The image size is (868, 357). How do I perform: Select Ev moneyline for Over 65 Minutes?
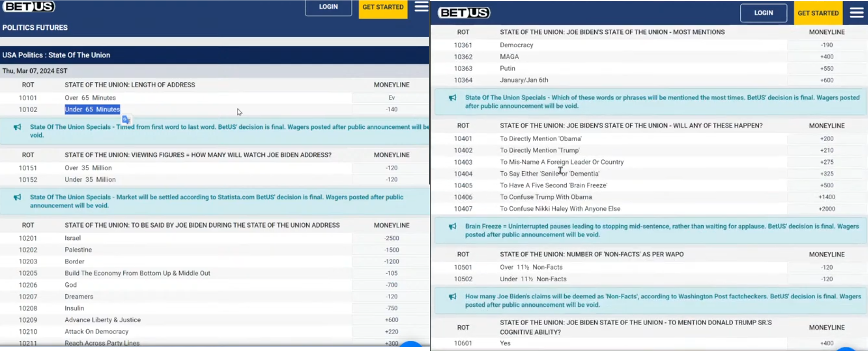point(391,98)
